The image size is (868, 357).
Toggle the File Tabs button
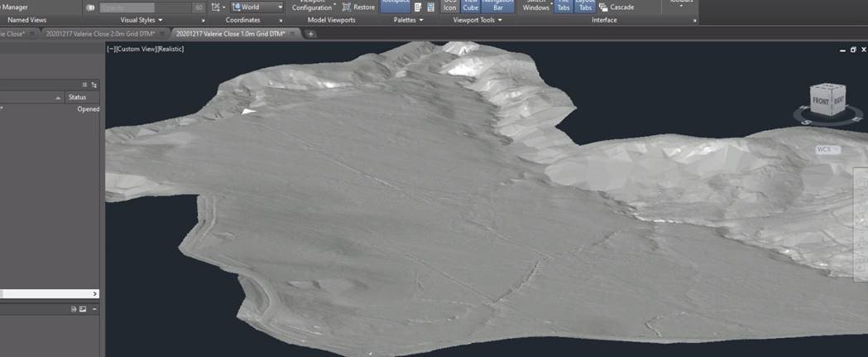point(563,6)
